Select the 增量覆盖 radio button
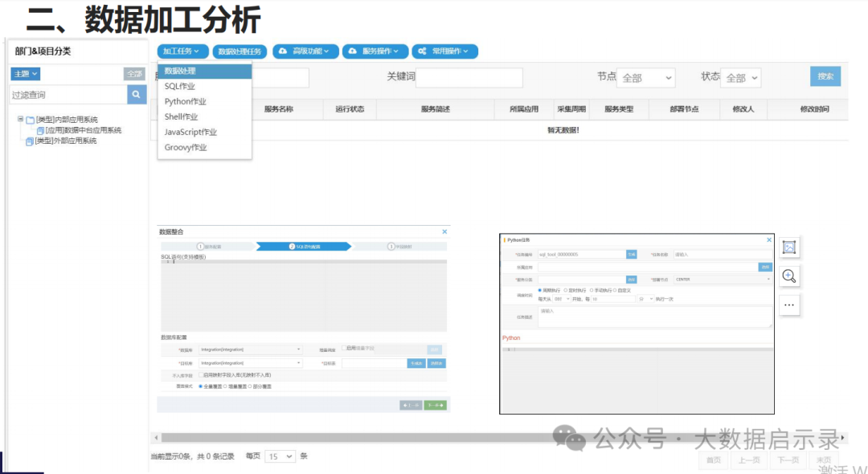Screen dimensions: 868x474 tap(225, 386)
